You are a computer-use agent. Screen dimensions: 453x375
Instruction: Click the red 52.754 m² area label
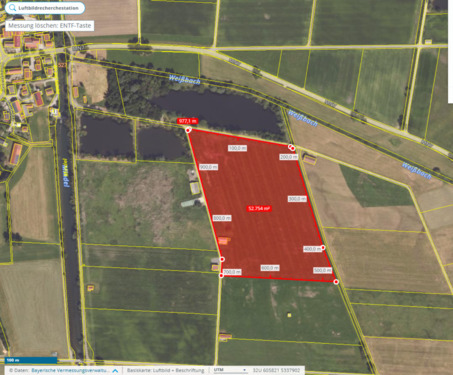(259, 209)
